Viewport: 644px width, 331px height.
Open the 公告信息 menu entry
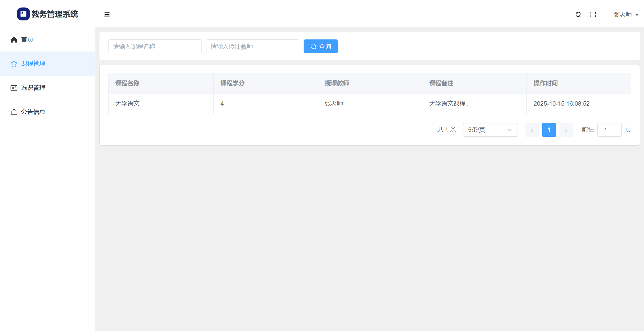pos(33,112)
